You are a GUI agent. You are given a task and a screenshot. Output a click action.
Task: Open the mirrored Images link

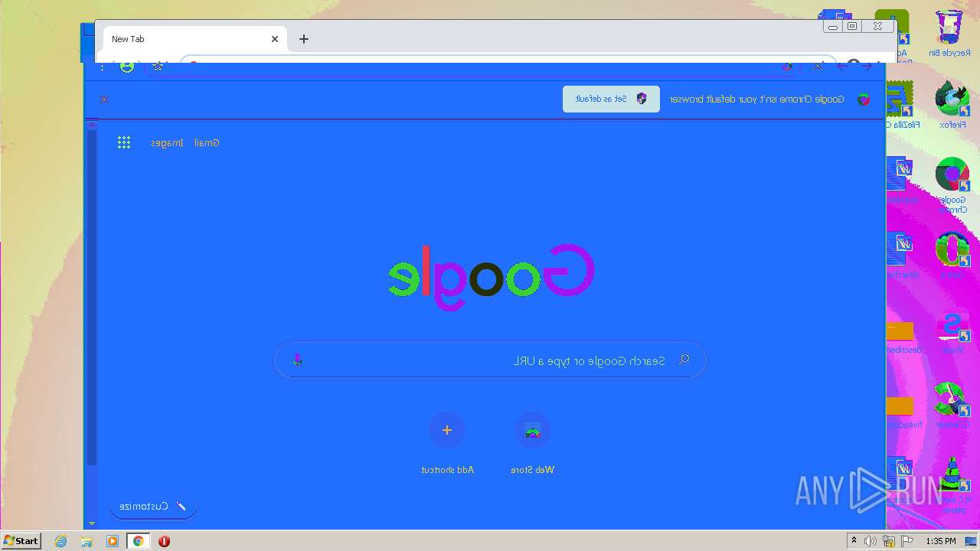coord(167,143)
